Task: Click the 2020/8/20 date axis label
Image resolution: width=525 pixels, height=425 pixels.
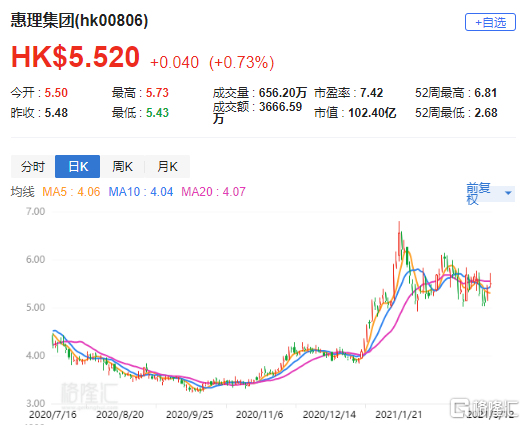Action: pos(120,415)
